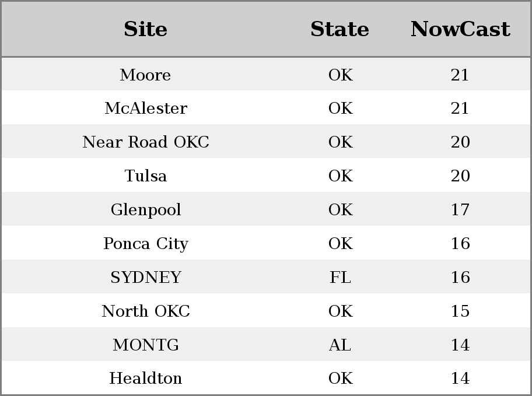The image size is (532, 396).
Task: Select the North OKC entry
Action: pos(146,311)
